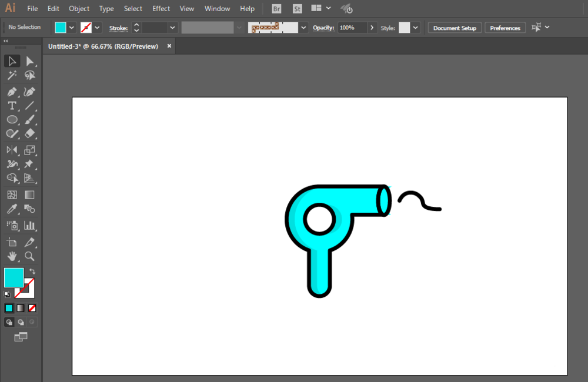Open the fill color dropdown
The width and height of the screenshot is (588, 382).
[x=72, y=28]
